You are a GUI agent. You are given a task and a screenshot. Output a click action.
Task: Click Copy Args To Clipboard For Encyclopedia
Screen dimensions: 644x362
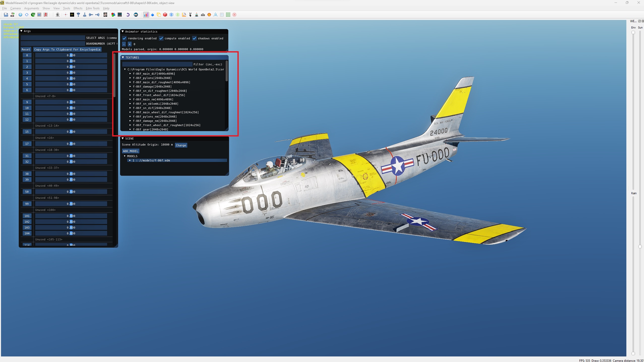click(x=67, y=49)
